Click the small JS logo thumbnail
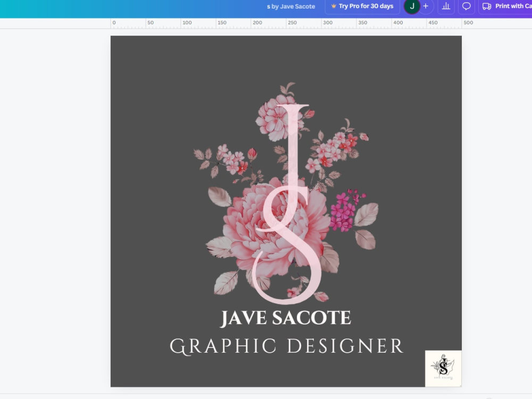The height and width of the screenshot is (399, 532). [443, 369]
